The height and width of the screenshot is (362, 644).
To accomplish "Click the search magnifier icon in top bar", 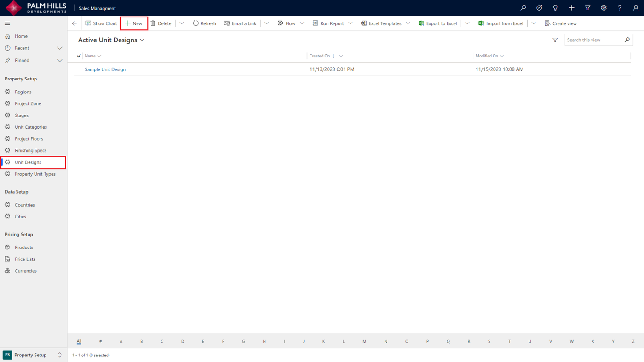I will coord(523,8).
